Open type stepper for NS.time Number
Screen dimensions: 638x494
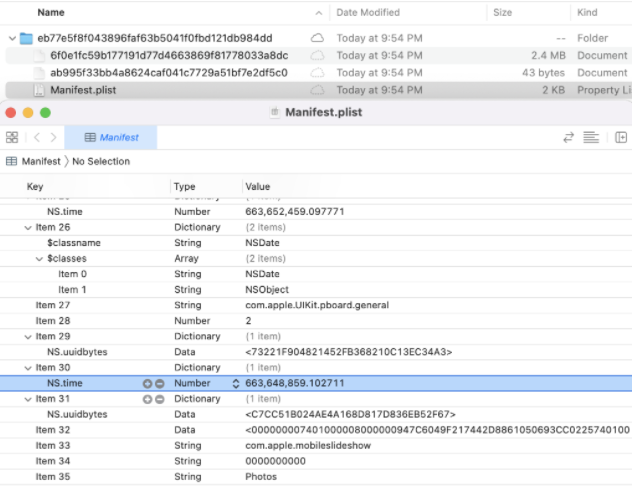[236, 383]
